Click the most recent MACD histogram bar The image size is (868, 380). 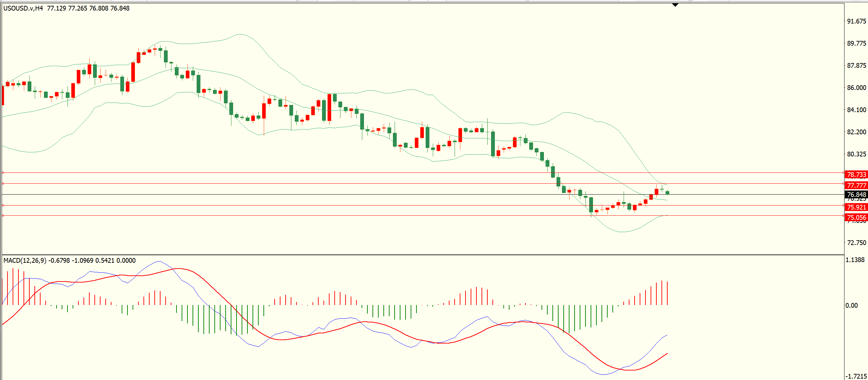click(667, 293)
